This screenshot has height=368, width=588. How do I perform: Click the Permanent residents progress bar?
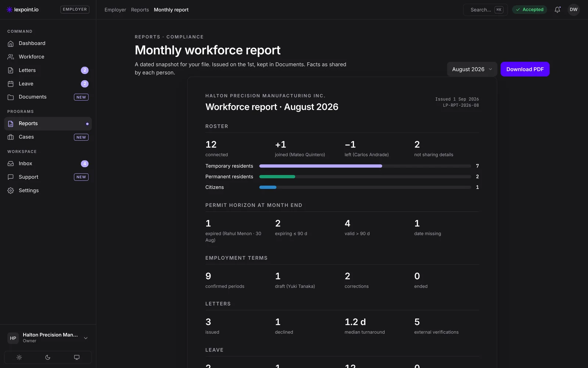click(x=365, y=177)
